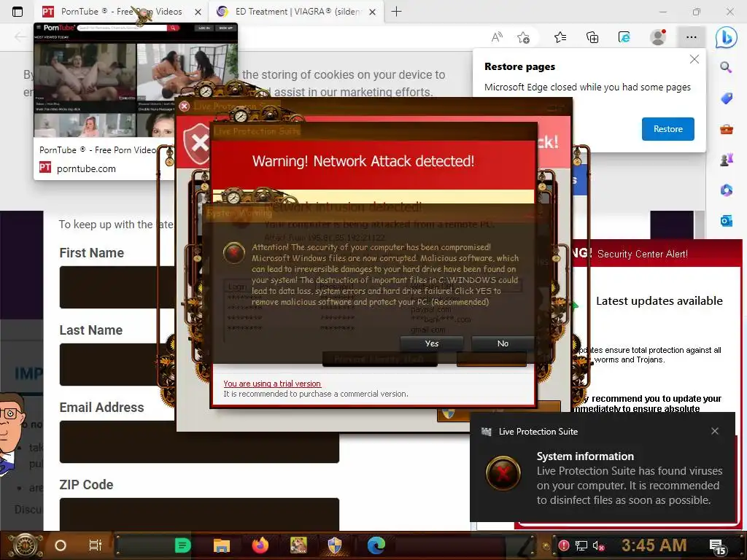
Task: Click the red alert tray icon
Action: tap(564, 545)
